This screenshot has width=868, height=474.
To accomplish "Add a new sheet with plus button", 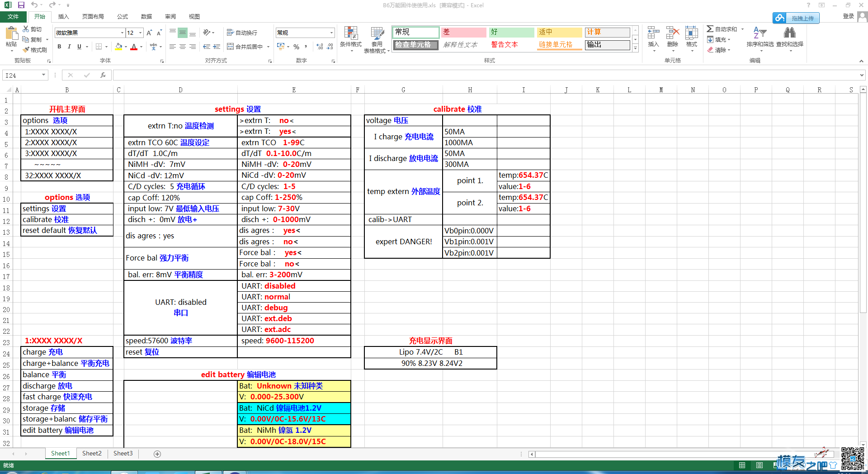I will coord(157,454).
